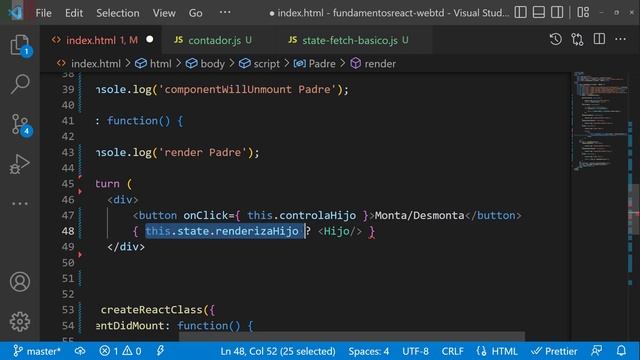
Task: Click line number 47 in gutter
Action: [x=68, y=215]
